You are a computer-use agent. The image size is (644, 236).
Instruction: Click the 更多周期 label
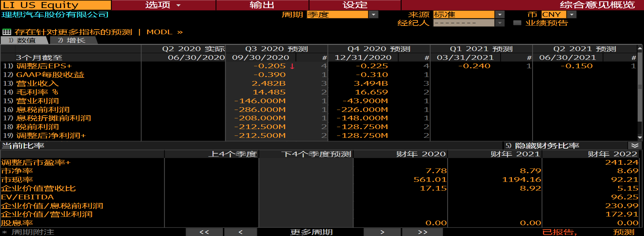(311, 232)
